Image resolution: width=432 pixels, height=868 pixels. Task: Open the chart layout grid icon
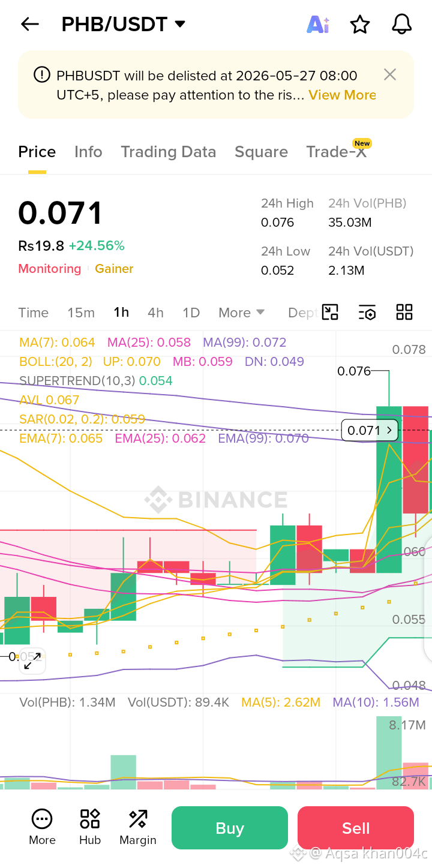coord(404,312)
